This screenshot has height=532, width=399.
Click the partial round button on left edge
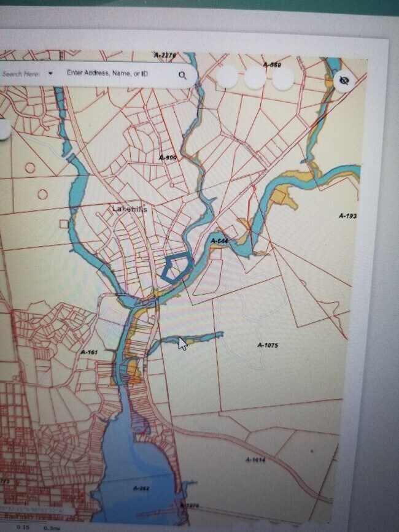tap(4, 128)
